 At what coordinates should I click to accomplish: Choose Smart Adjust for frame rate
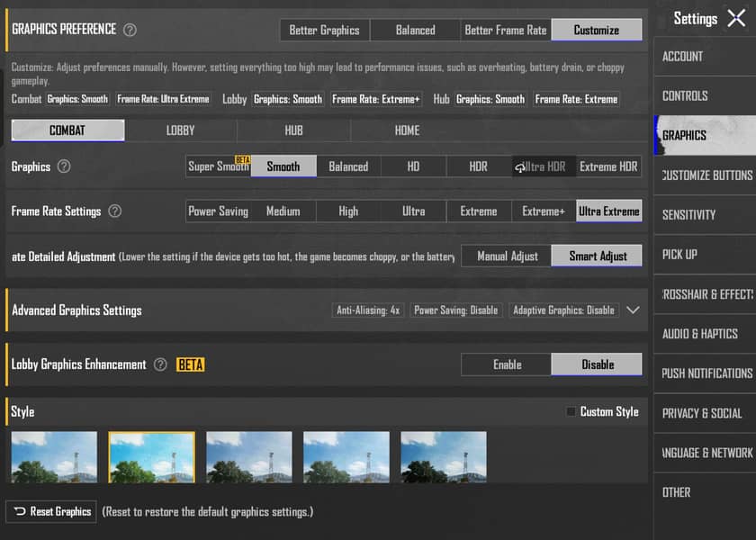click(x=597, y=256)
